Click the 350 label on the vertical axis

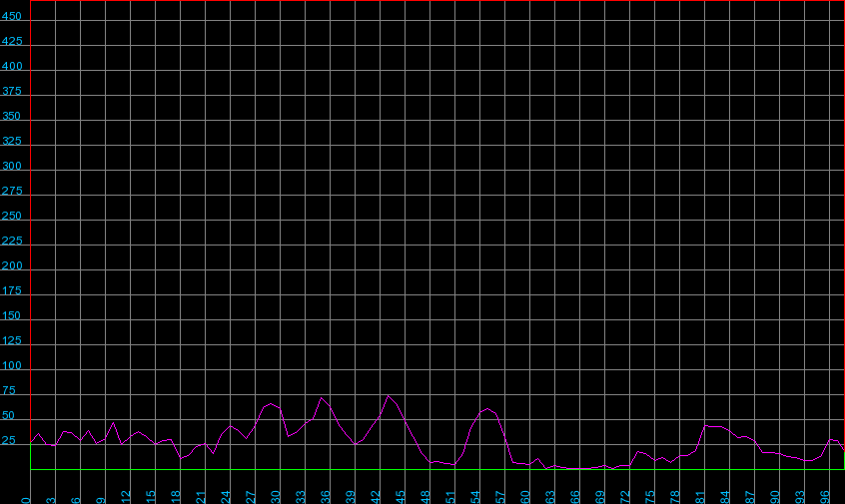click(11, 116)
